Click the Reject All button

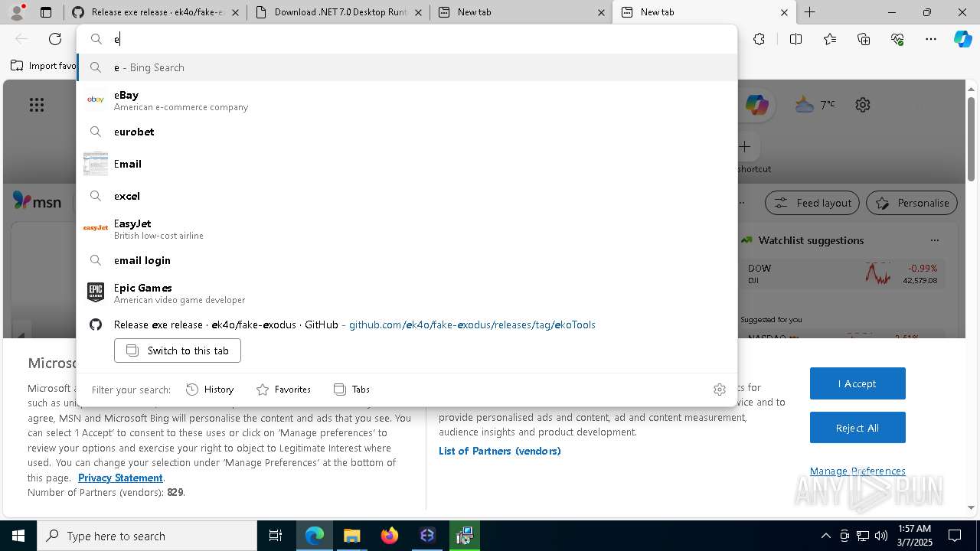tap(857, 428)
